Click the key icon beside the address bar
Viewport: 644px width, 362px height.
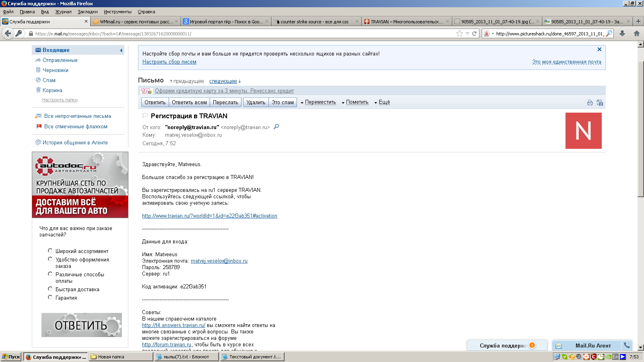(x=19, y=33)
